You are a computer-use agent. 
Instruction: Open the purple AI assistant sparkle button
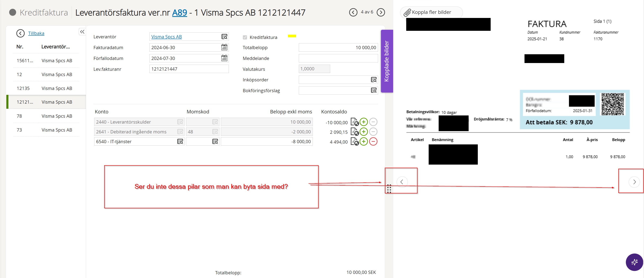pyautogui.click(x=634, y=262)
